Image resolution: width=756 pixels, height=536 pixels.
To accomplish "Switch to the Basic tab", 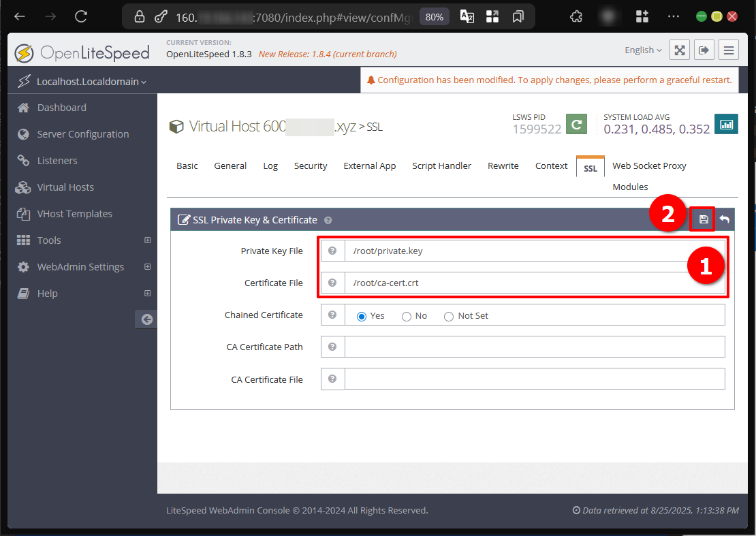I will 187,165.
